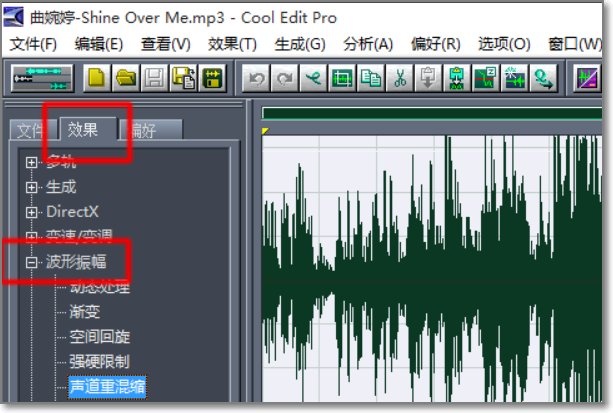Click the green overview range bar above waveform

click(432, 113)
